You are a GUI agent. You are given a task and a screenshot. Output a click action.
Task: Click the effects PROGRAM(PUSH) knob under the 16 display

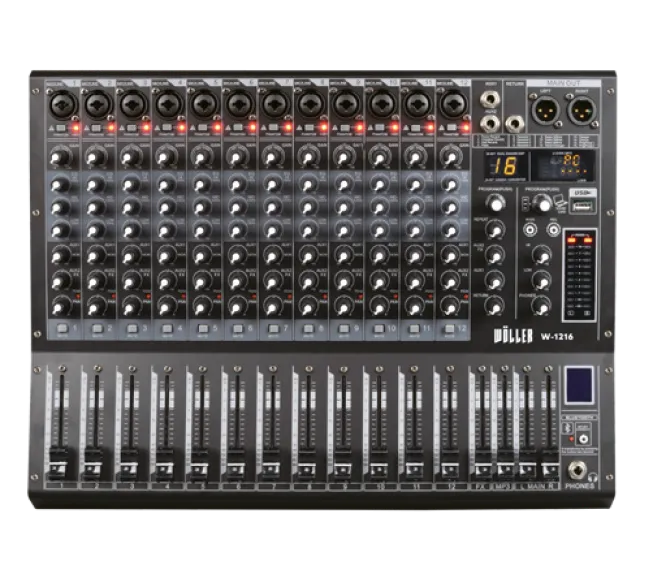click(495, 204)
